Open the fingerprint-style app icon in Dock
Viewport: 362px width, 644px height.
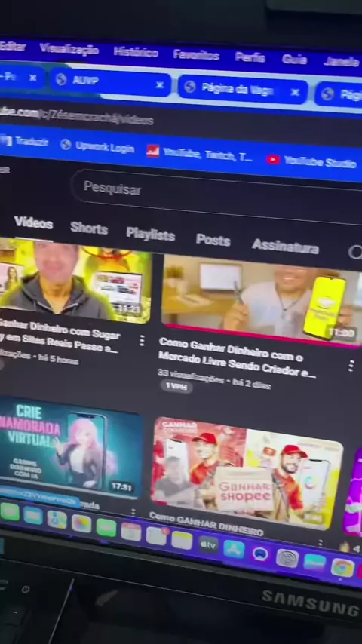[287, 558]
